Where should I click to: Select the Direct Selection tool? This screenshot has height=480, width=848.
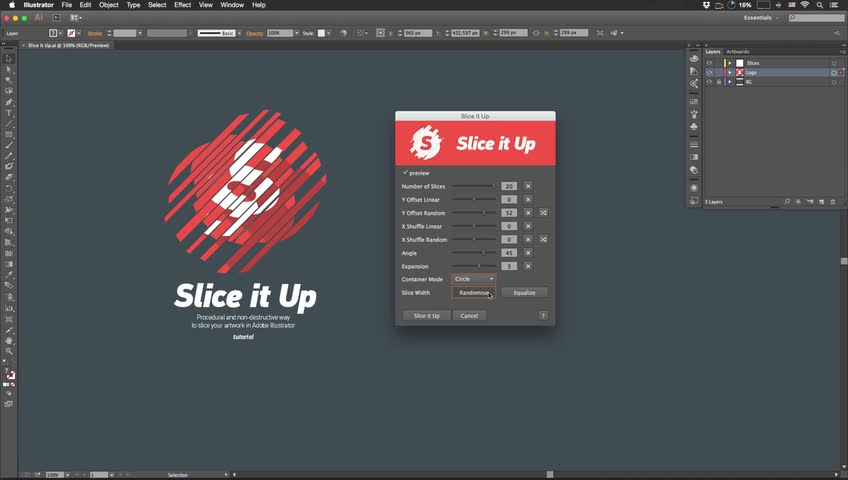(9, 69)
